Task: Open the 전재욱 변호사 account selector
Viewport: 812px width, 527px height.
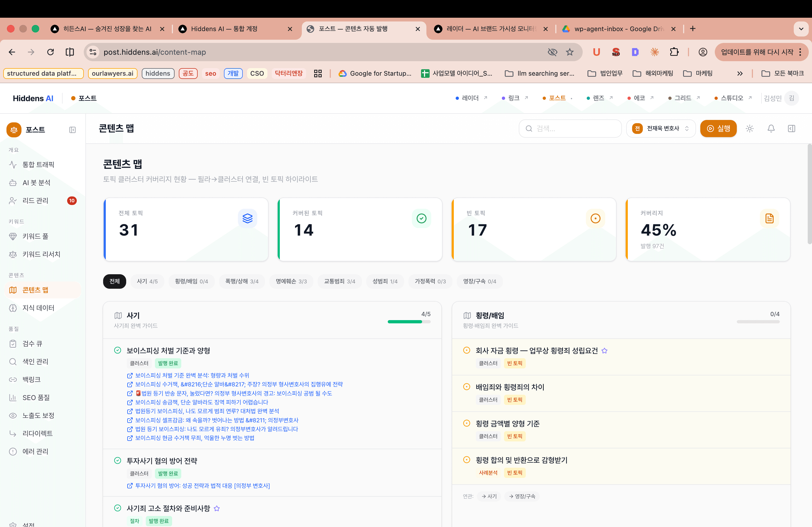Action: tap(661, 129)
